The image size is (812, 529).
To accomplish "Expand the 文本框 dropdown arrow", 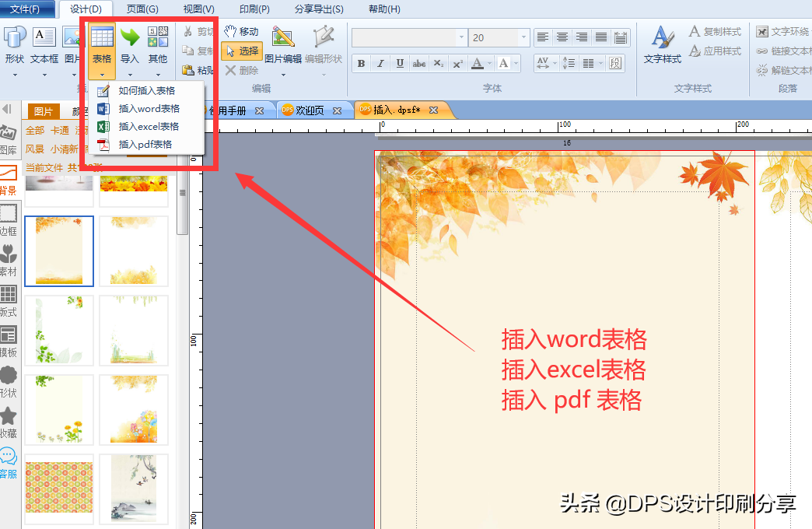I will click(x=44, y=75).
